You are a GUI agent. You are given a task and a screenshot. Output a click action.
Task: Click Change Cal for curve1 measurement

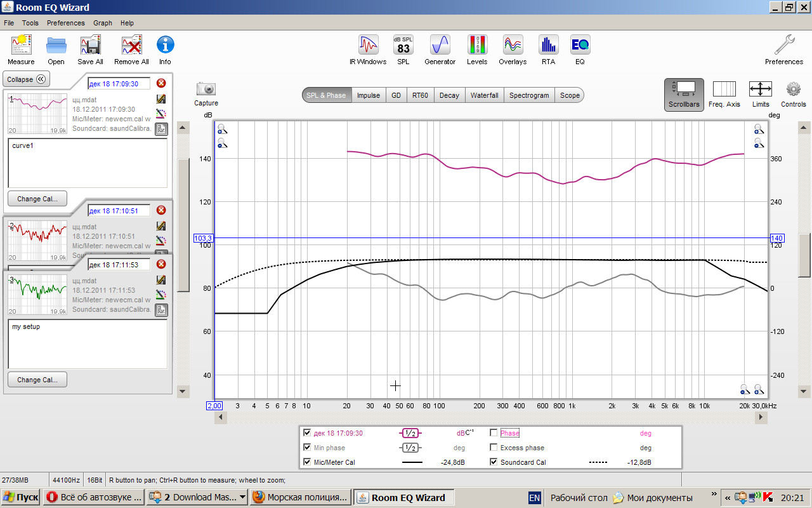pyautogui.click(x=37, y=199)
